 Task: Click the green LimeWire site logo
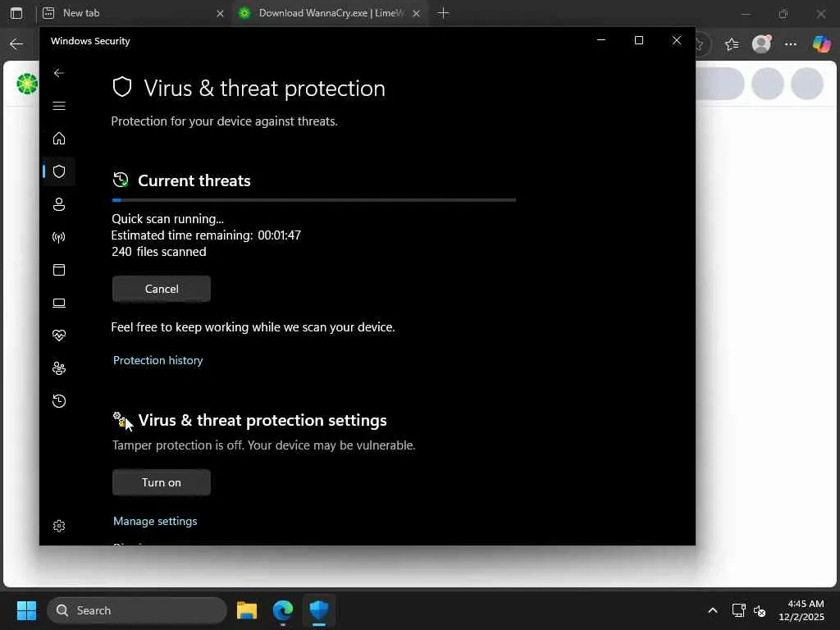[27, 84]
